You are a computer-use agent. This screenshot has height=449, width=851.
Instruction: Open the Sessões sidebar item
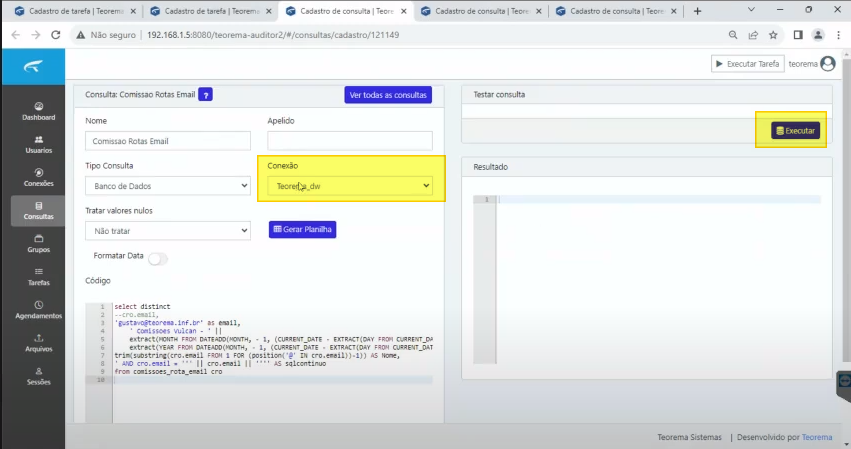(39, 376)
